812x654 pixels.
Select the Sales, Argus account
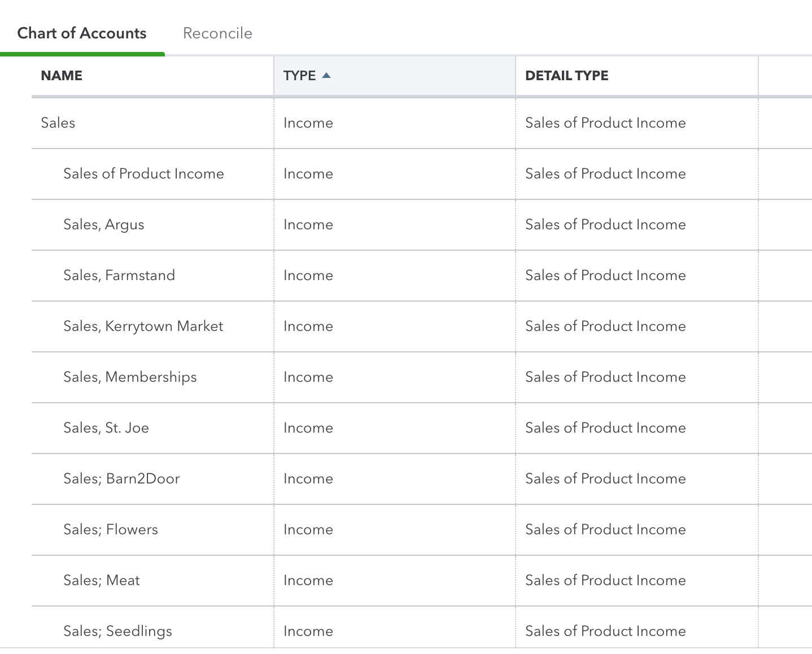[104, 225]
